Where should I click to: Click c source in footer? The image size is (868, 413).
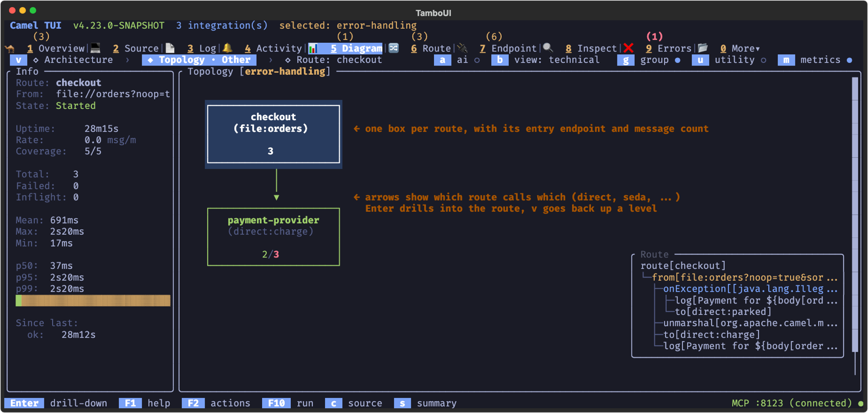tap(354, 403)
